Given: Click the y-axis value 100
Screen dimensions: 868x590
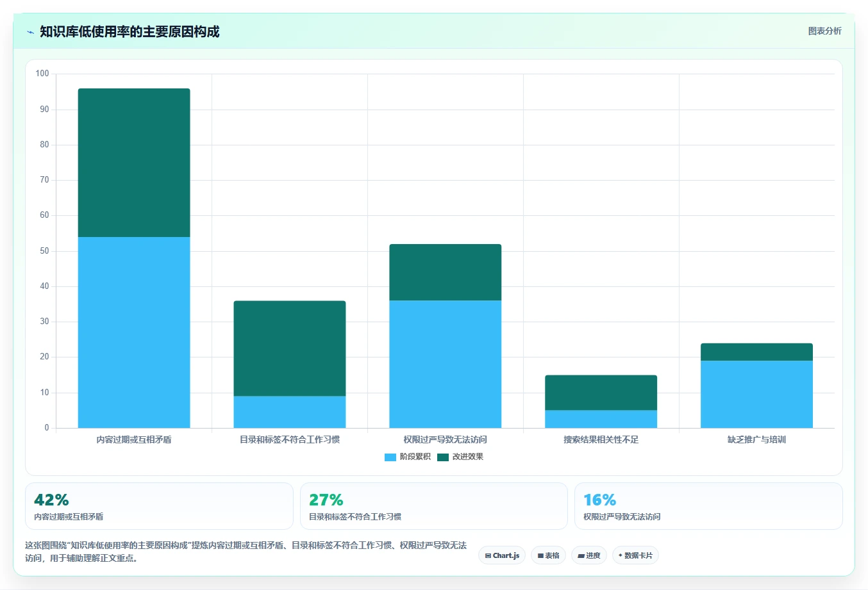Looking at the screenshot, I should tap(42, 74).
